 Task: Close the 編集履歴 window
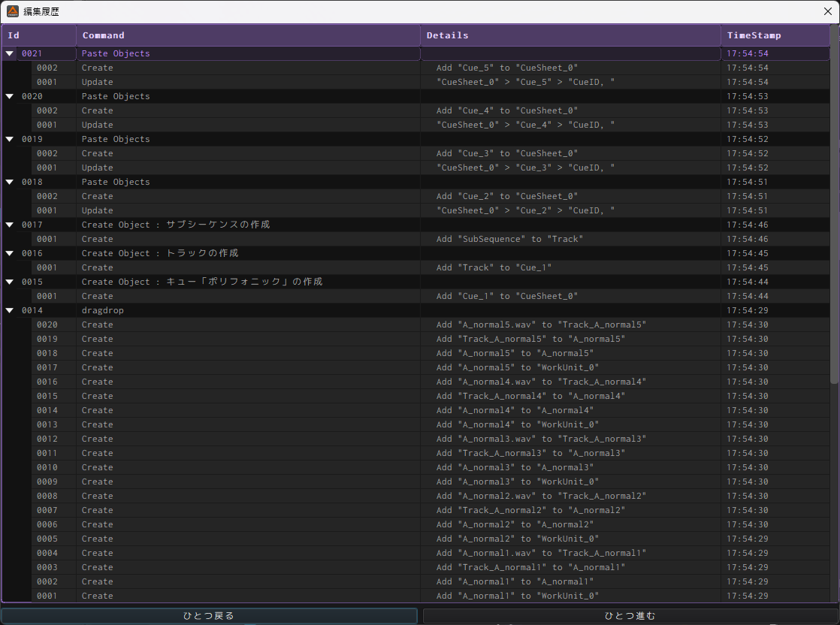[x=827, y=11]
